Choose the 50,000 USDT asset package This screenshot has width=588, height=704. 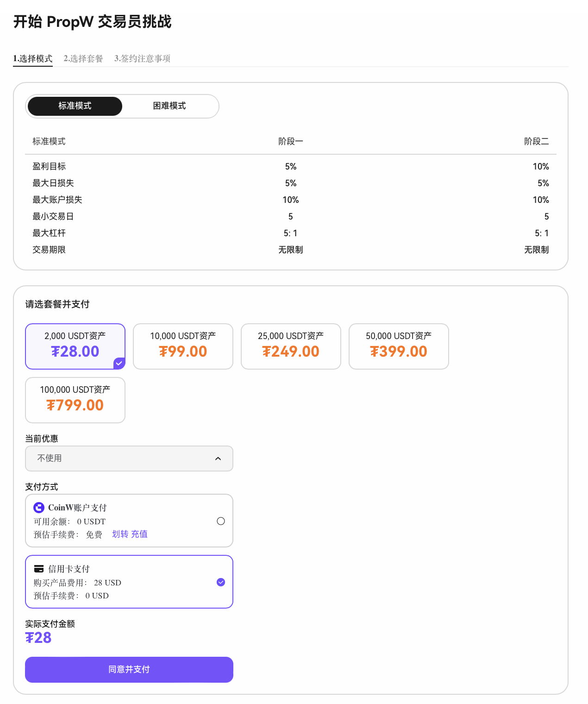[399, 346]
